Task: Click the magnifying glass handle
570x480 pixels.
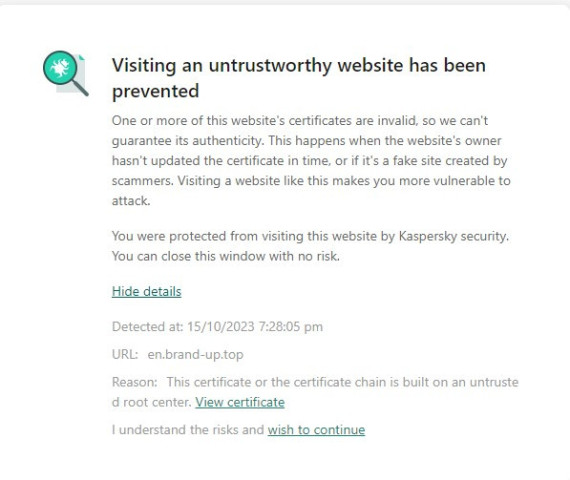Action: click(80, 88)
